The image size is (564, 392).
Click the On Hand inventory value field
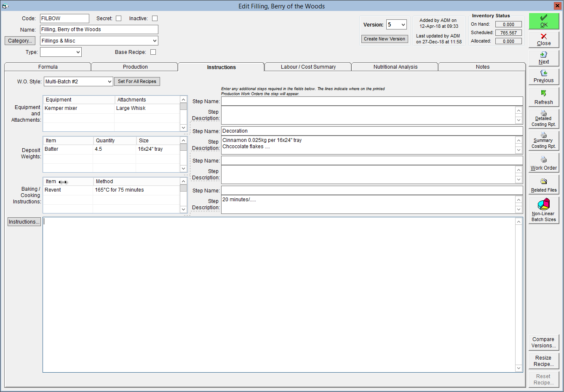(x=508, y=24)
